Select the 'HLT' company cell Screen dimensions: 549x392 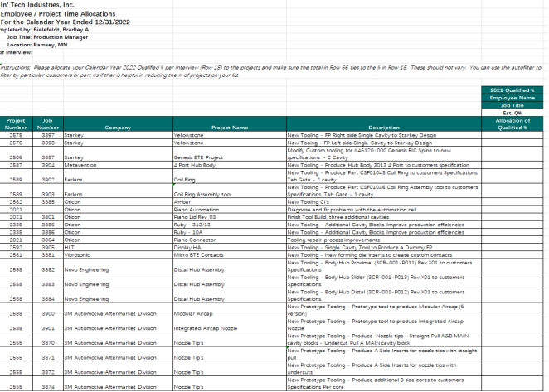pyautogui.click(x=118, y=248)
